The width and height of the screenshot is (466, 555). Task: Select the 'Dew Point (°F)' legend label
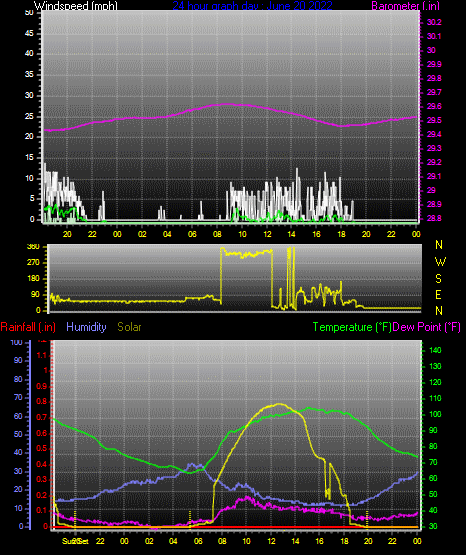coord(426,327)
